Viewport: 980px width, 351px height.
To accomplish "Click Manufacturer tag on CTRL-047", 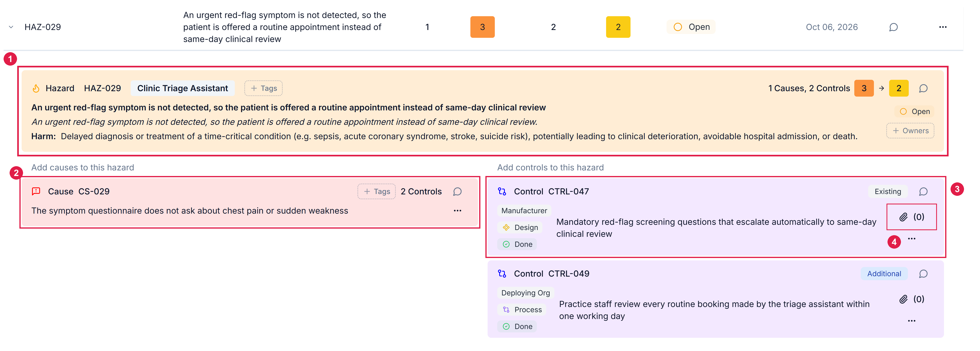I will coord(524,211).
